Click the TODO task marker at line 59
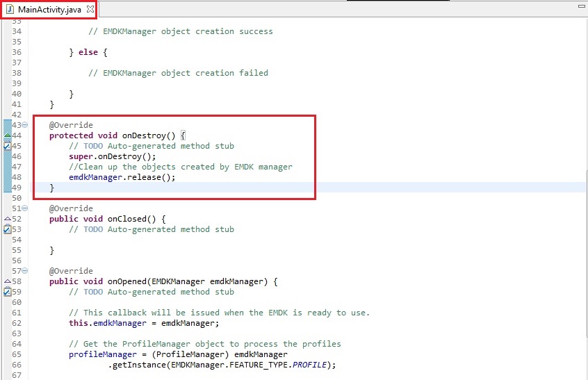This screenshot has height=380, width=588. [7, 292]
